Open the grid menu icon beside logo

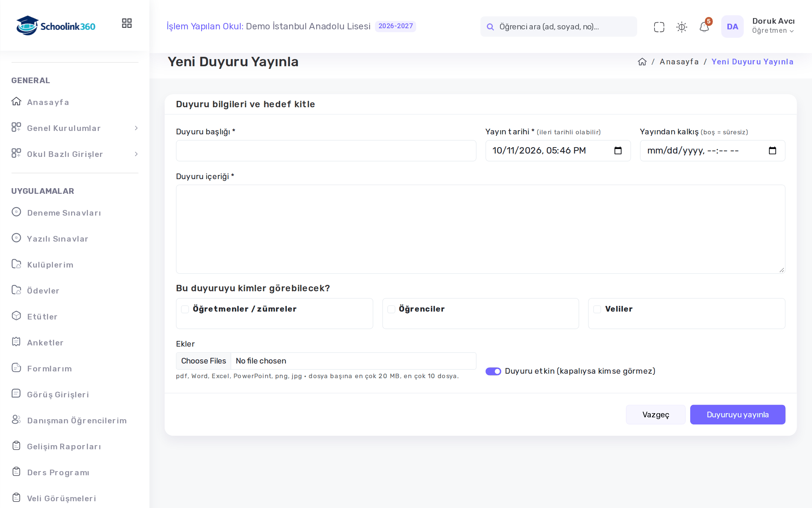pos(127,23)
